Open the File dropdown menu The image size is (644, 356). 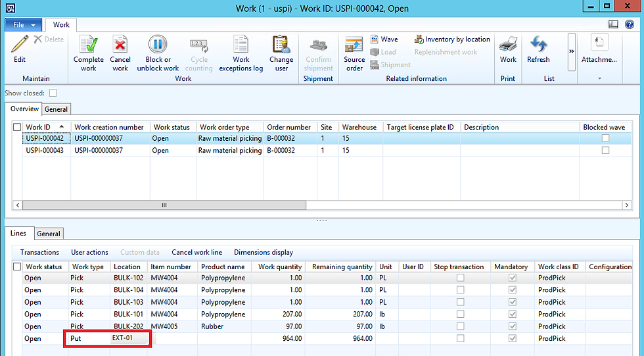[x=23, y=24]
